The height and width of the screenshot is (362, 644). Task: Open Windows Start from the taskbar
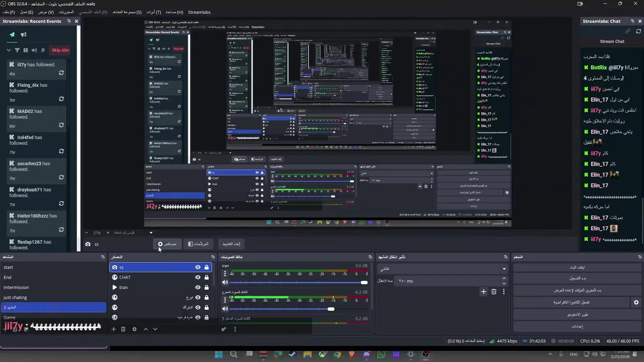tap(219, 354)
